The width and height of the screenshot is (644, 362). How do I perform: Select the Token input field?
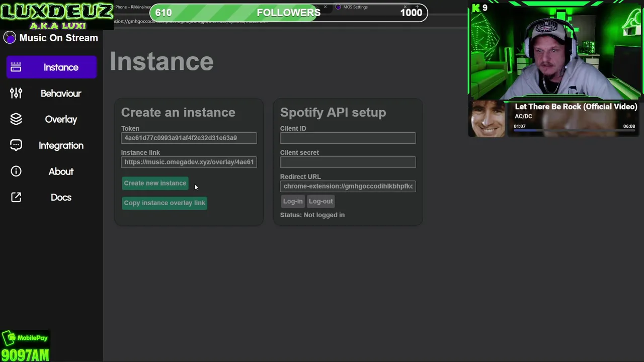coord(189,138)
